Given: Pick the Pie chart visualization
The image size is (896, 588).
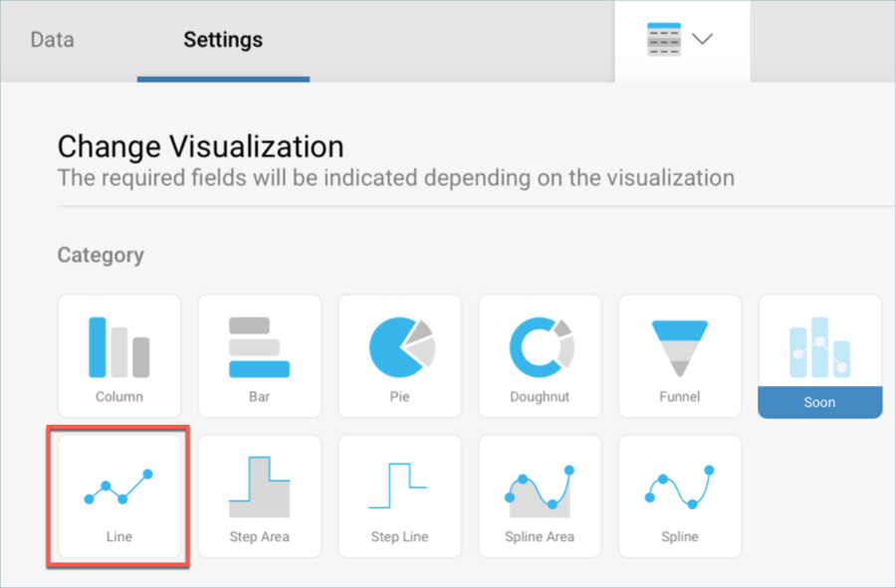Looking at the screenshot, I should [x=400, y=355].
